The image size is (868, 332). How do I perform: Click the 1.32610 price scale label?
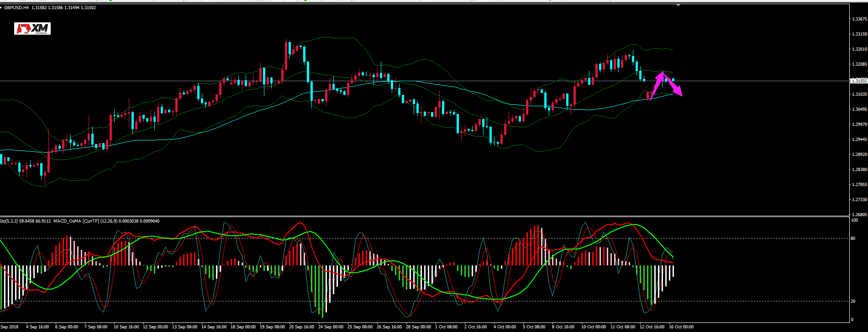(860, 49)
